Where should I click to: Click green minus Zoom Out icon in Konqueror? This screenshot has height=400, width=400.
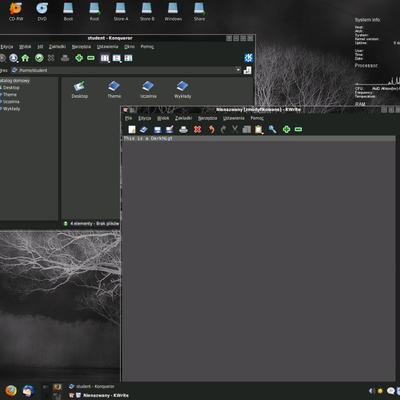[91, 58]
